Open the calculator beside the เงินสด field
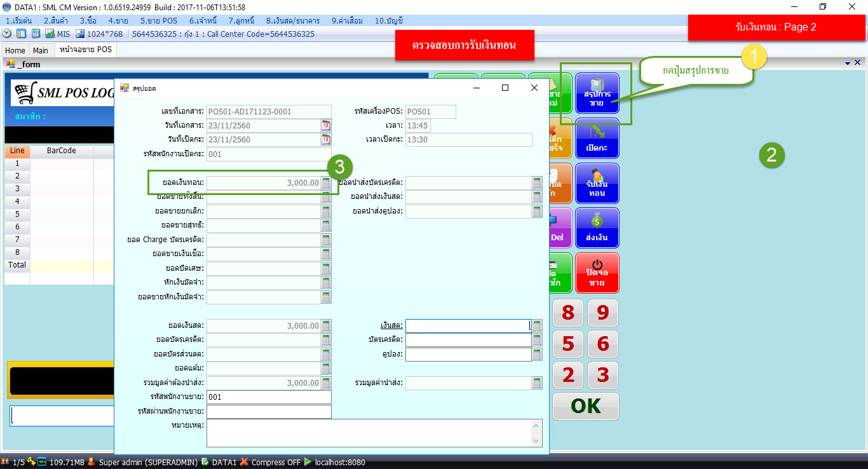Image resolution: width=868 pixels, height=469 pixels. coord(537,325)
